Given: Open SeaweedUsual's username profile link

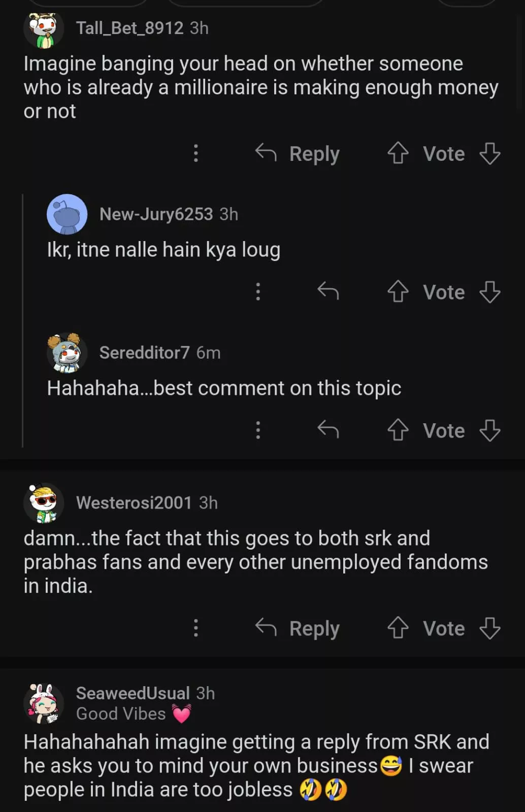Looking at the screenshot, I should (133, 693).
